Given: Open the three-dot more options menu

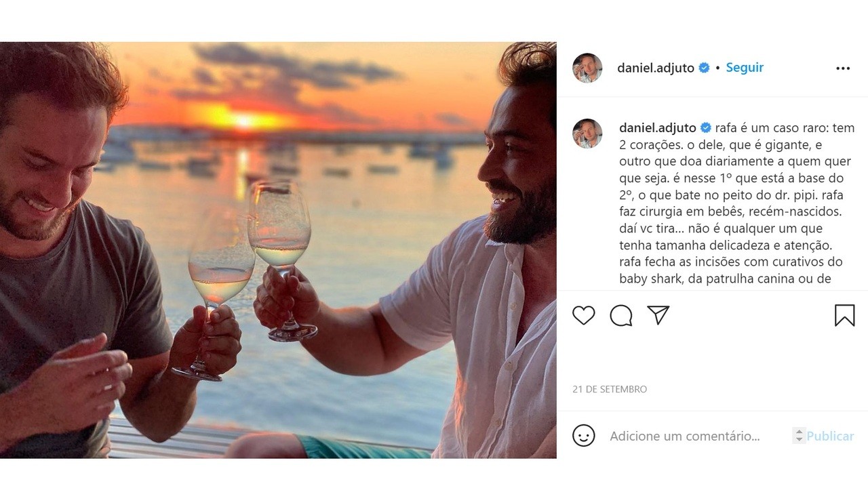Looking at the screenshot, I should coord(843,68).
